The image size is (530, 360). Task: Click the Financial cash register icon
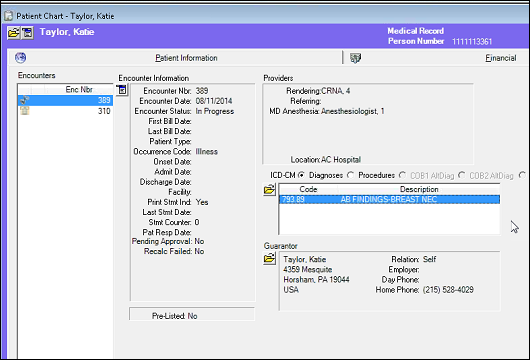pyautogui.click(x=355, y=58)
